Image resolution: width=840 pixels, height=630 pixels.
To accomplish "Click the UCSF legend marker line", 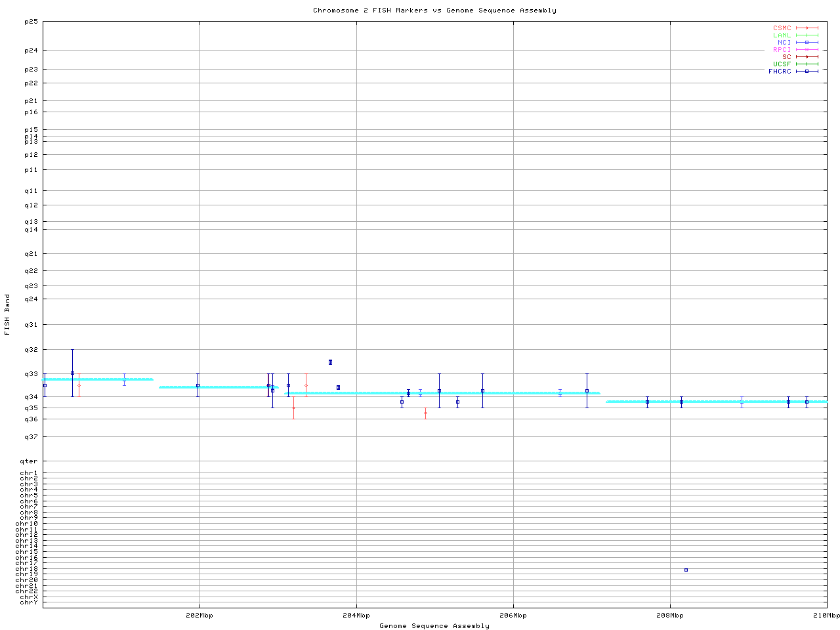I will [807, 64].
